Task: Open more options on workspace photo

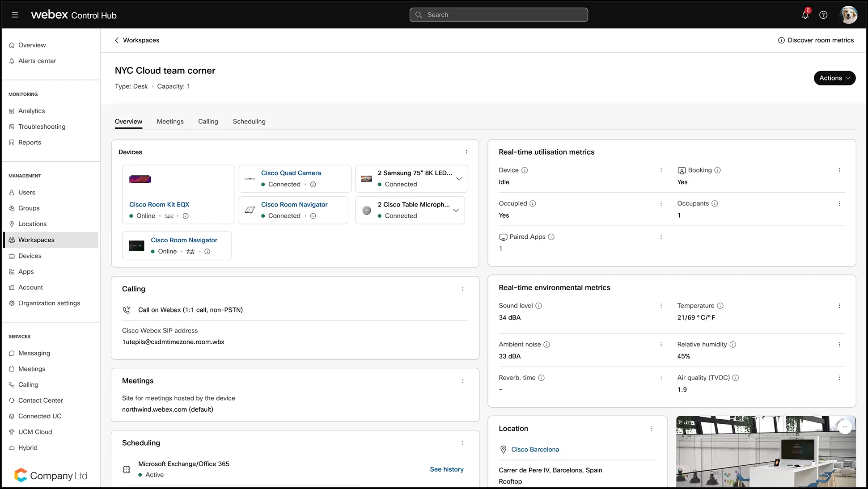Action: point(844,427)
